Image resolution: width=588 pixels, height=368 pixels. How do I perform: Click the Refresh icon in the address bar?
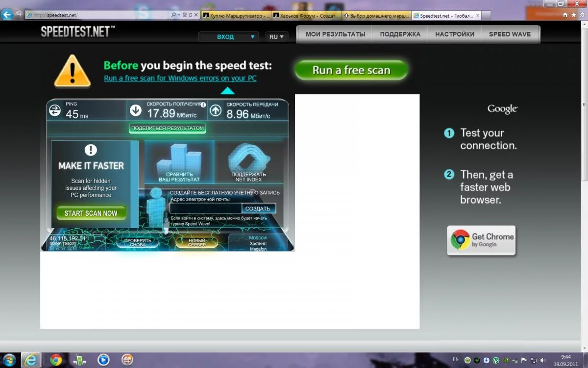click(190, 15)
